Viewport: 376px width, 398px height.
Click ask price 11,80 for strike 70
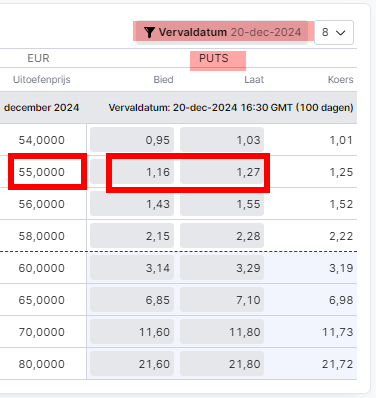222,332
